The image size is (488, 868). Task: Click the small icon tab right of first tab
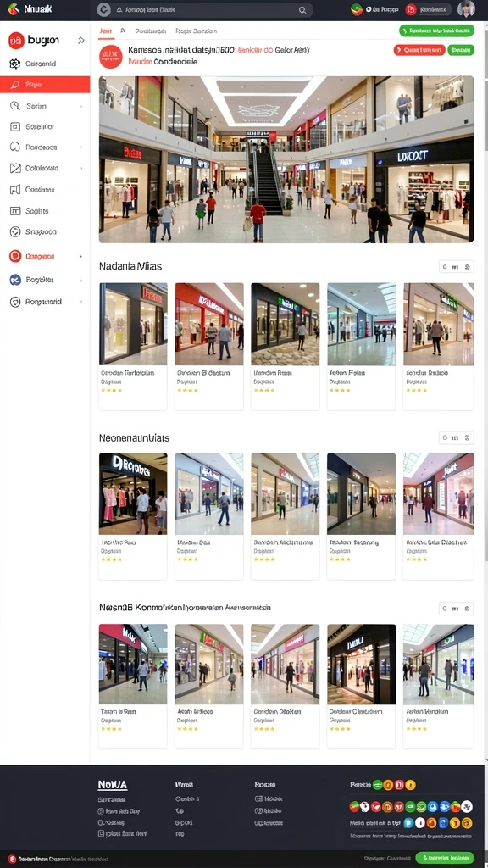(x=124, y=31)
